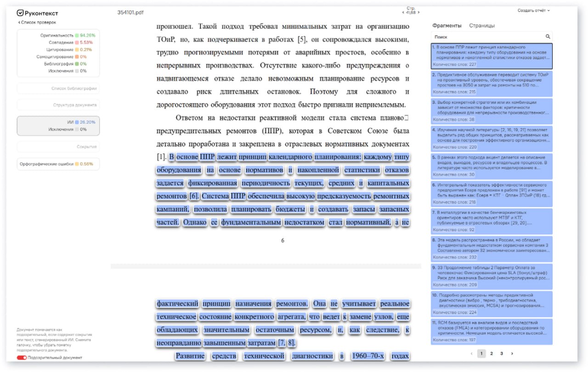Click page indicator 4\88
This screenshot has height=372, width=588.
[x=411, y=12]
